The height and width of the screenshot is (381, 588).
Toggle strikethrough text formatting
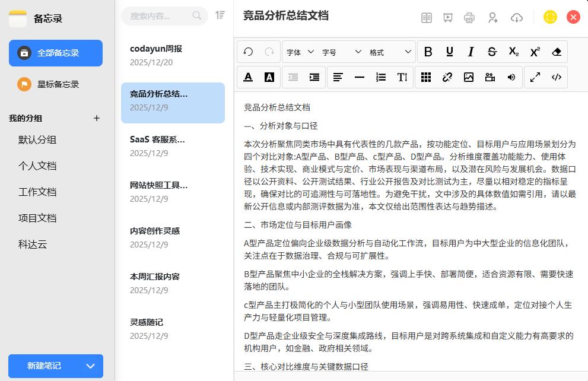pos(492,52)
